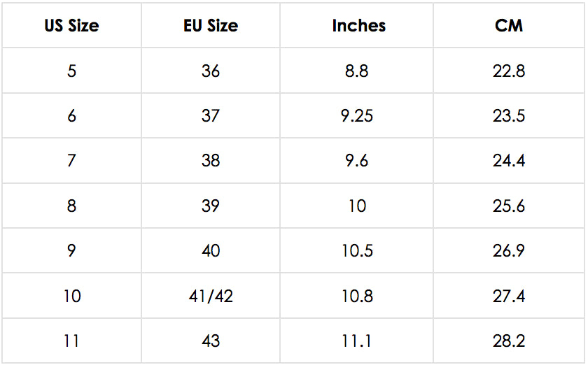Click the 8.8 inches cell
The width and height of the screenshot is (588, 365).
click(356, 71)
